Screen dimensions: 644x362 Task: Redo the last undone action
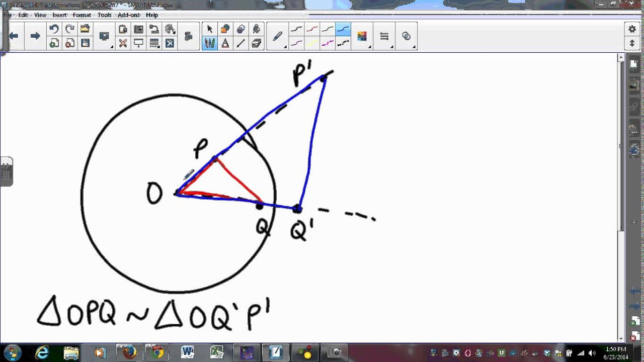pos(69,29)
